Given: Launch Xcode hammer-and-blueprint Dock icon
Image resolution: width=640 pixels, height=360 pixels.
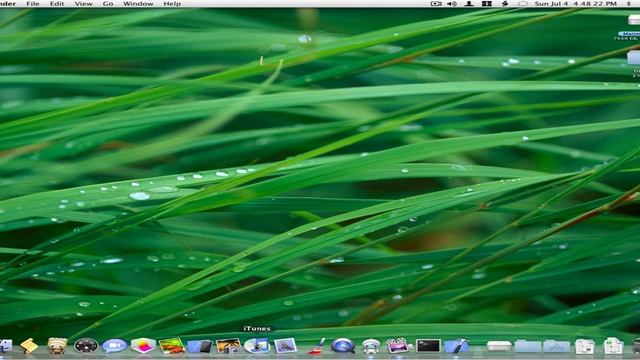Looking at the screenshot, I should coord(456,346).
